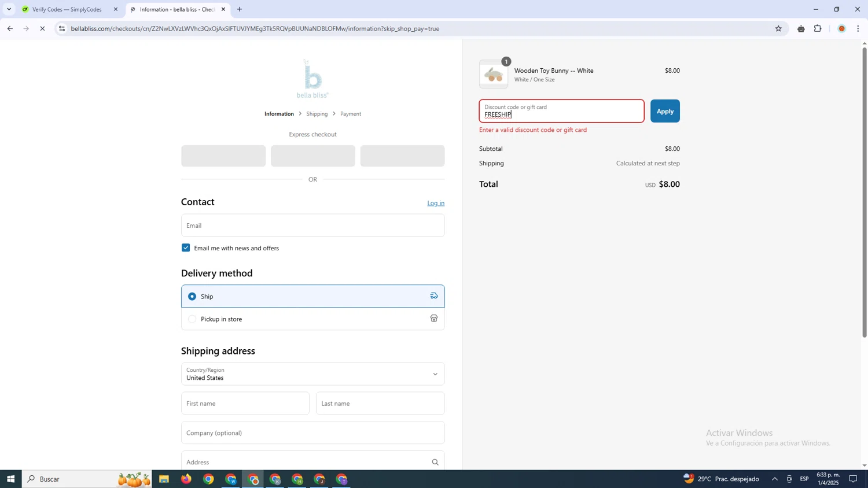Image resolution: width=868 pixels, height=488 pixels.
Task: Click the Log in link
Action: [436, 203]
